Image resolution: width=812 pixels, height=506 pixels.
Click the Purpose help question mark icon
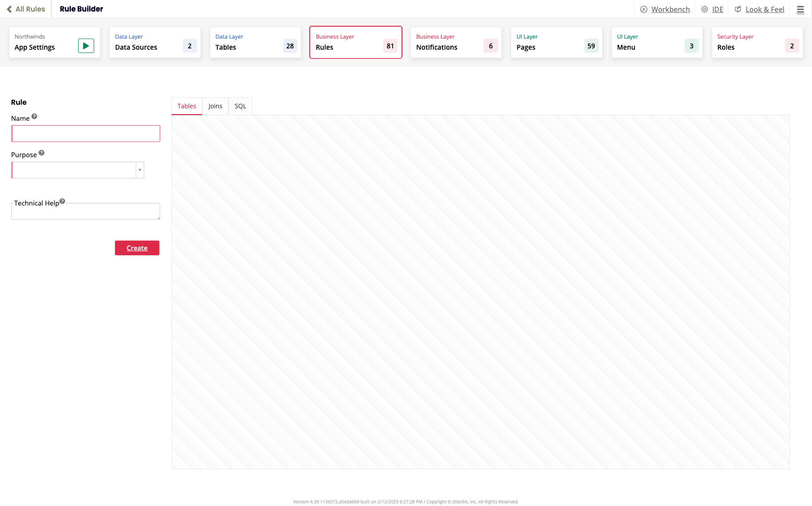tap(41, 153)
